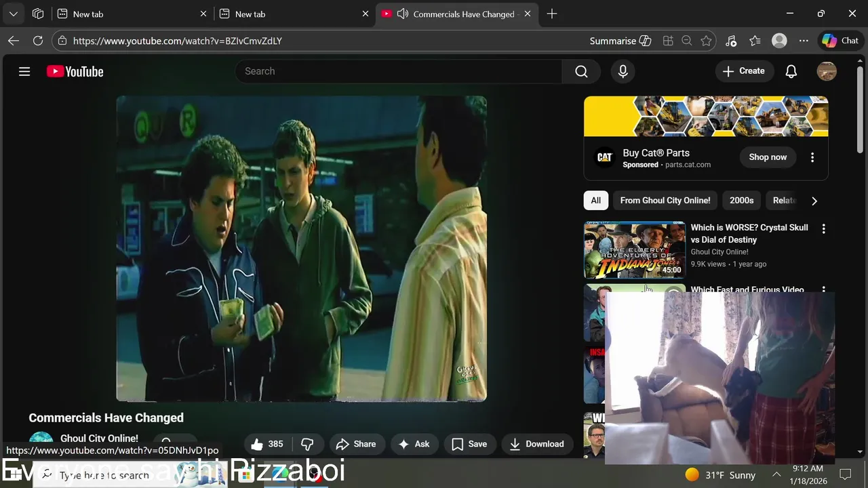The height and width of the screenshot is (488, 868).
Task: Click the grid-plus app icon in address bar
Action: click(x=668, y=41)
